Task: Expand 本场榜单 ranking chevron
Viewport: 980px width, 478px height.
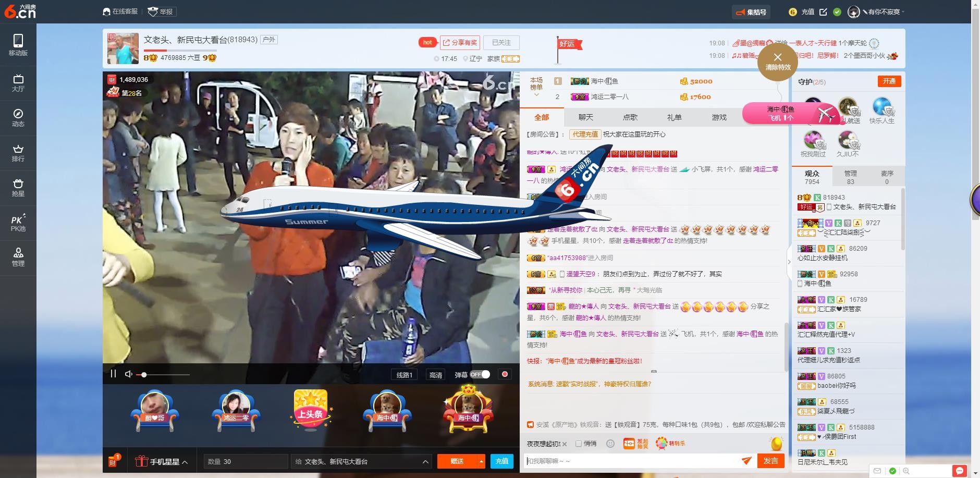Action: coord(536,95)
